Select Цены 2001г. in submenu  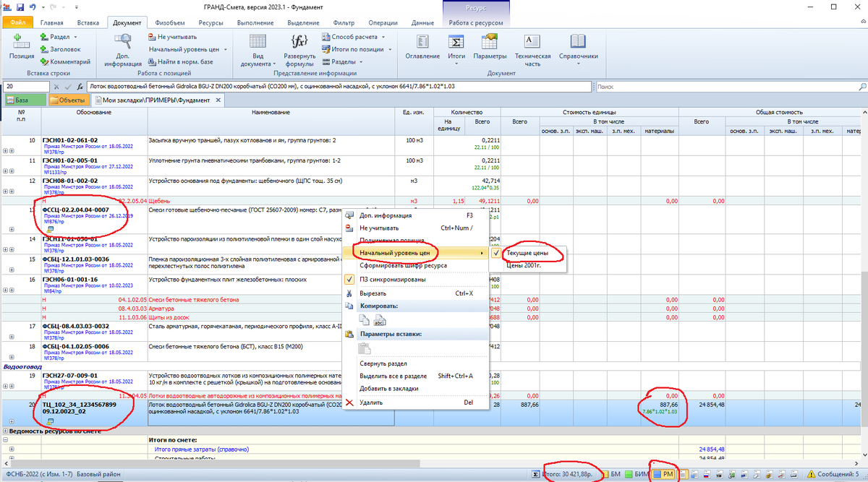524,265
